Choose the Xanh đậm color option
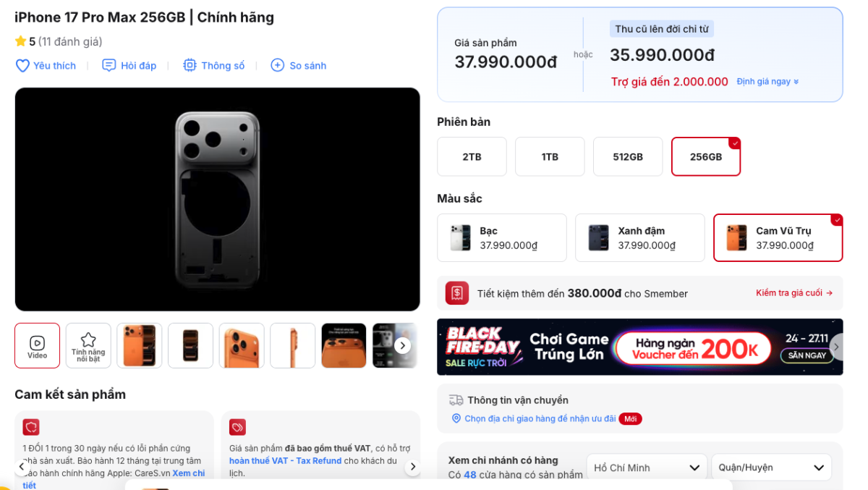The width and height of the screenshot is (868, 490). point(639,237)
